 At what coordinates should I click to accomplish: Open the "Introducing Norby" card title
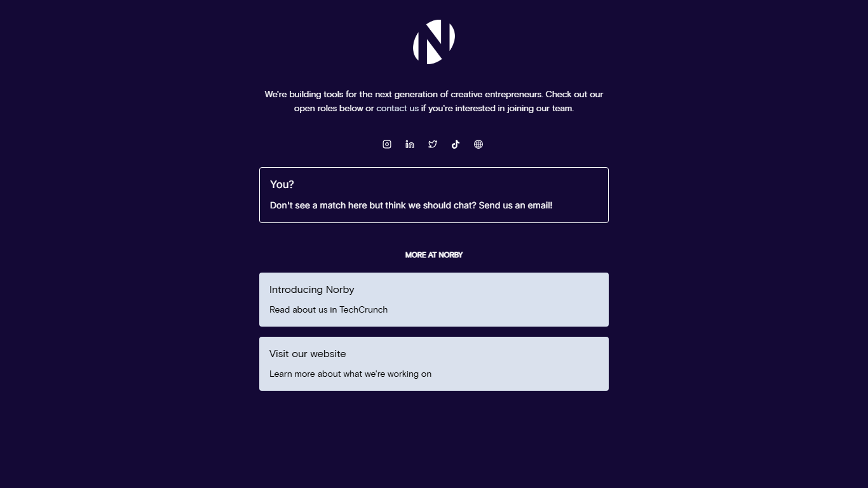[x=312, y=290]
